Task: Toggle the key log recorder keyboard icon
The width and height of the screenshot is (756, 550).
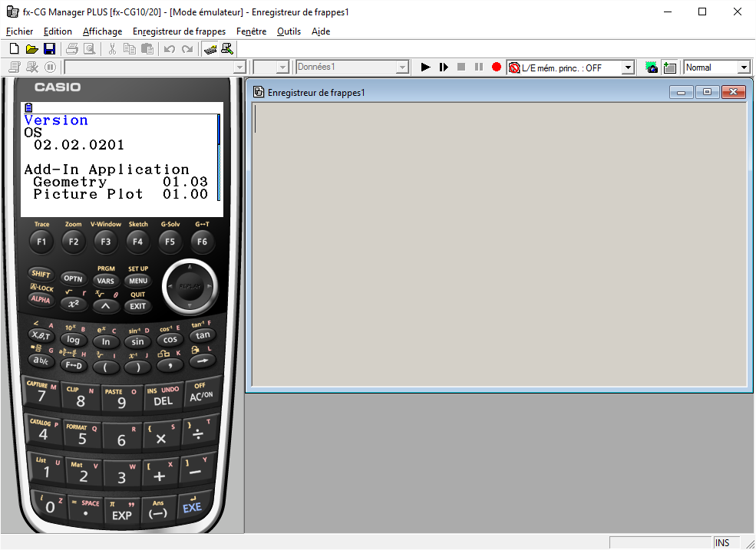Action: click(210, 48)
